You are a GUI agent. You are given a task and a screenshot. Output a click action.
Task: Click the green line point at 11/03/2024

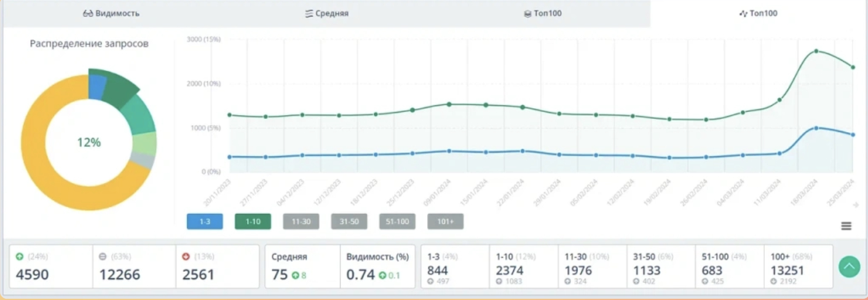click(x=779, y=100)
